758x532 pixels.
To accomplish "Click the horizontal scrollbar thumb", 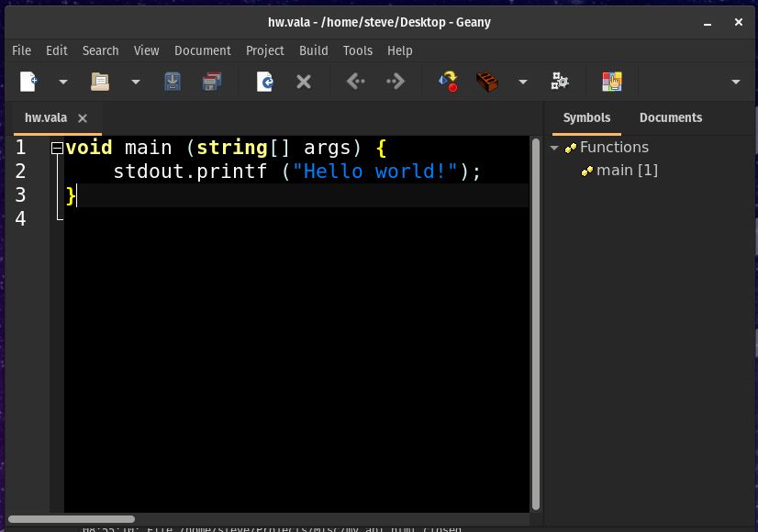I will [x=72, y=519].
